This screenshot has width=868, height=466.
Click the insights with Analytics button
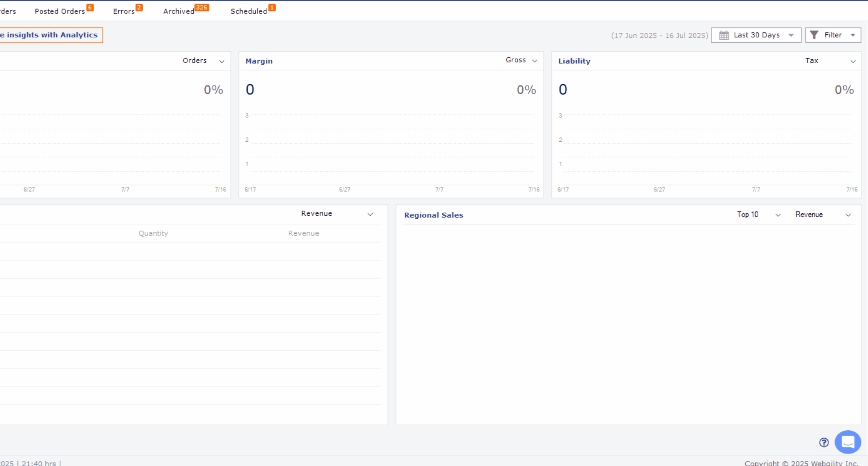[x=51, y=35]
